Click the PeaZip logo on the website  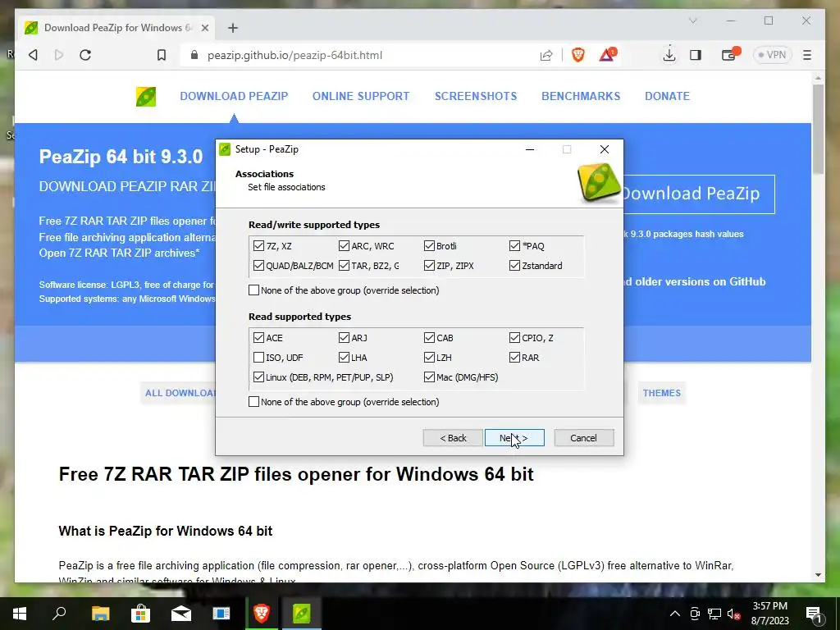coord(146,97)
